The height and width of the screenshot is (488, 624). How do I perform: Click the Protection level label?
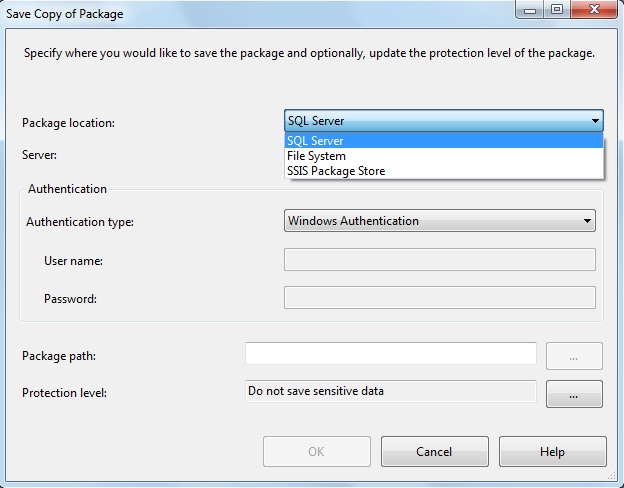tap(64, 393)
